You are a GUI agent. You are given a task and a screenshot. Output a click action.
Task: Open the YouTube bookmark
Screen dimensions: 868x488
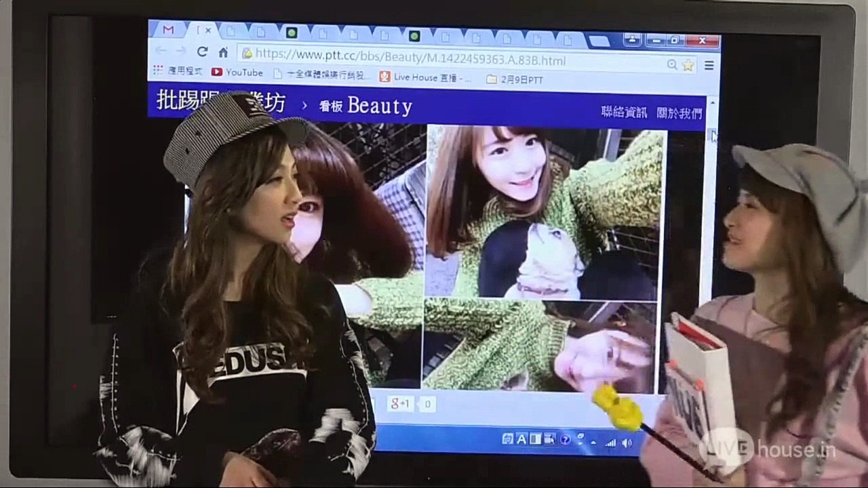pyautogui.click(x=237, y=72)
